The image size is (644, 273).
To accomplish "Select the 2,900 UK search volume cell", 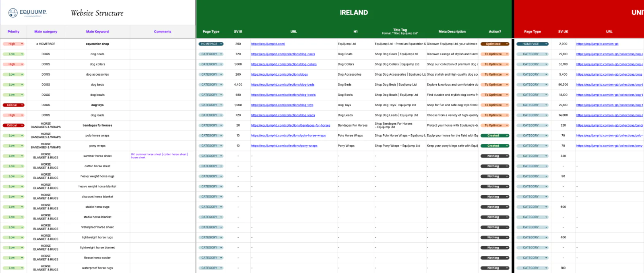I will point(563,44).
